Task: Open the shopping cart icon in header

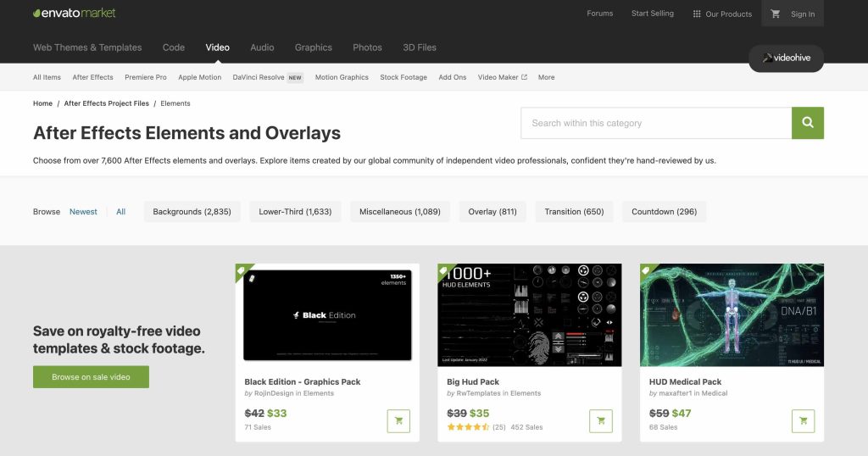Action: pos(775,14)
